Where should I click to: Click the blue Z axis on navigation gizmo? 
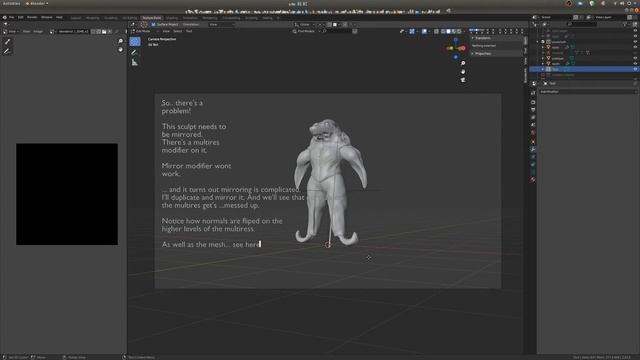coord(456,39)
